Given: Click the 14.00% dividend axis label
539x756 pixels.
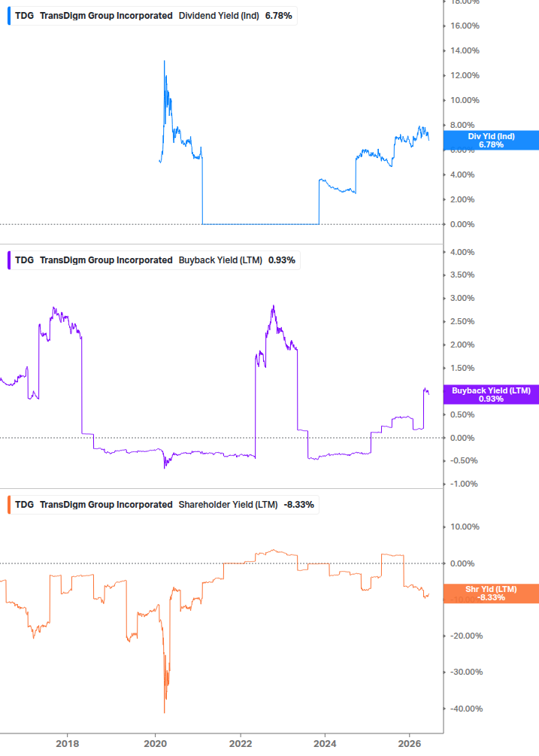Looking at the screenshot, I should click(x=465, y=50).
